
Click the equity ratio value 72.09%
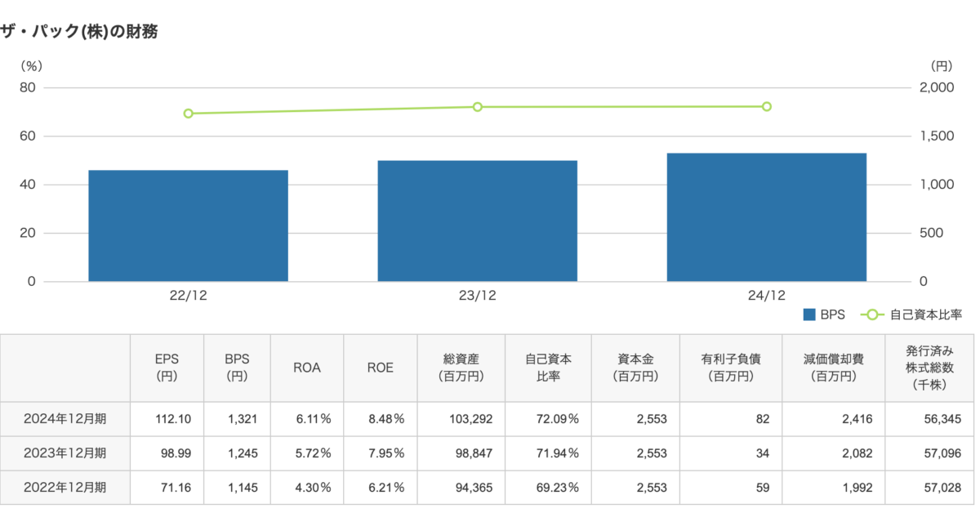(558, 419)
